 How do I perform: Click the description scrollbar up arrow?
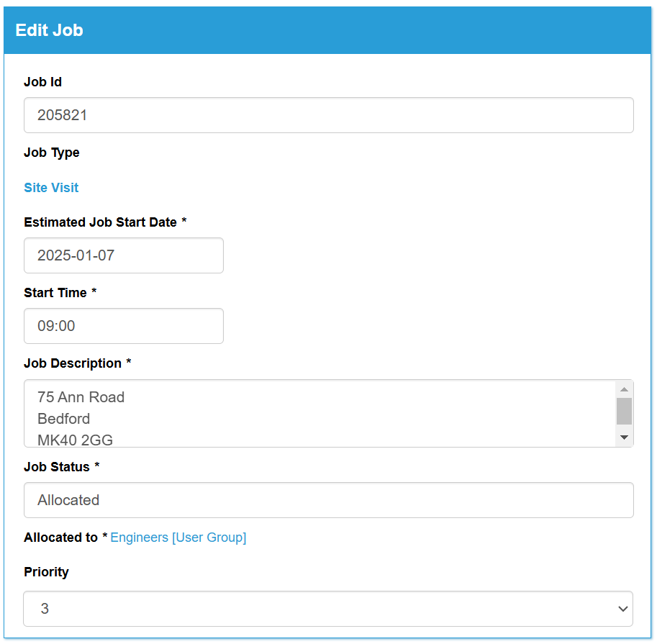pos(624,389)
